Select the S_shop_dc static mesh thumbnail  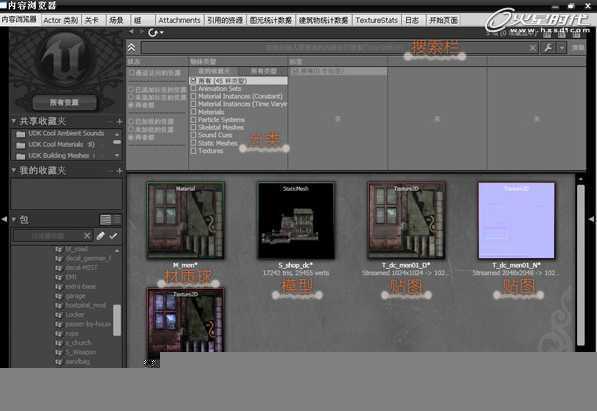click(x=296, y=221)
